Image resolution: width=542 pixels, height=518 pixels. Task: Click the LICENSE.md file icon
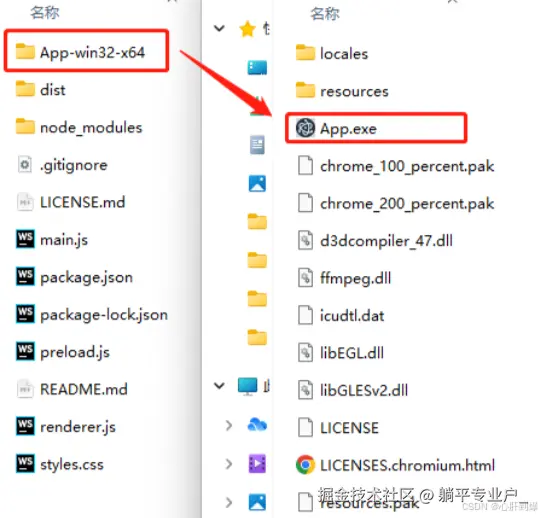coord(25,201)
